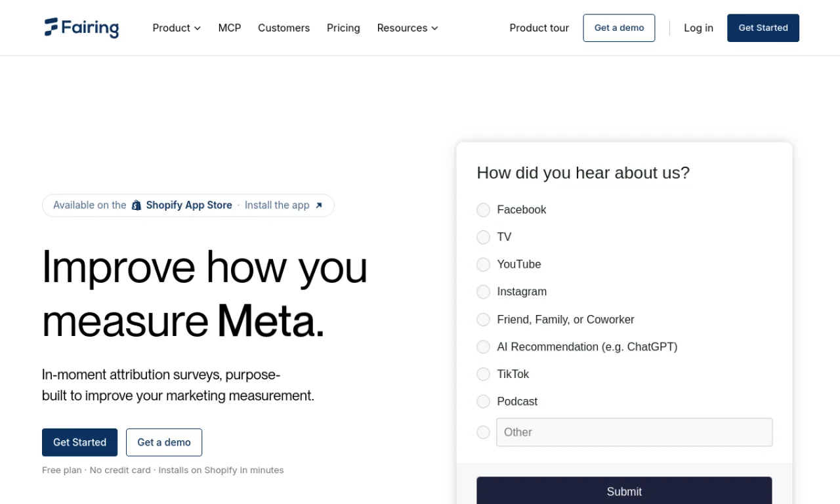Select AI Recommendation (e.g. ChatGPT) option

tap(483, 346)
